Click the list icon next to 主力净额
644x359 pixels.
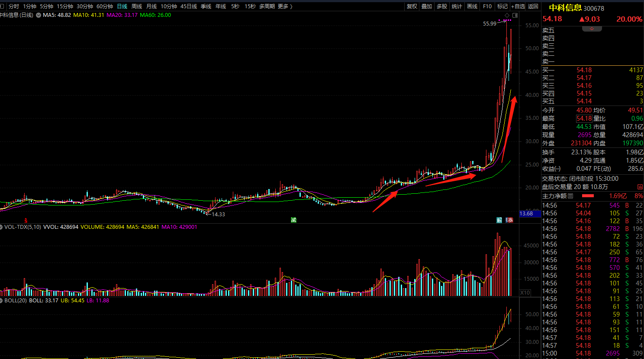(x=570, y=196)
